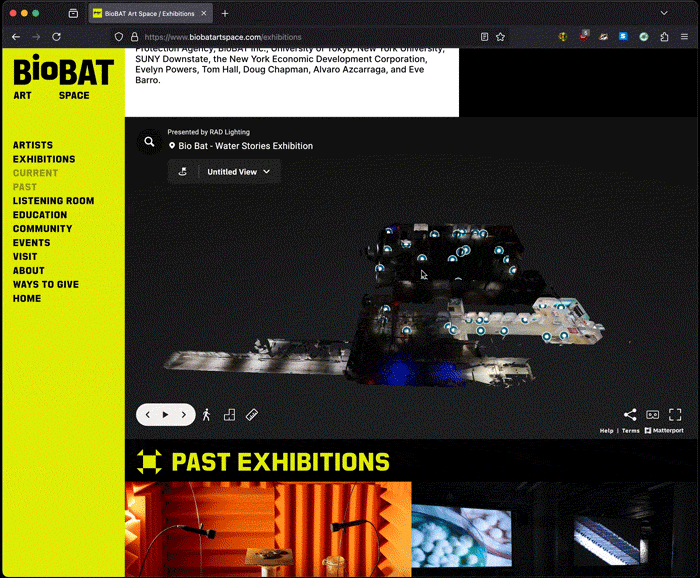Play the highlight reel tour
The image size is (700, 578).
(x=166, y=414)
